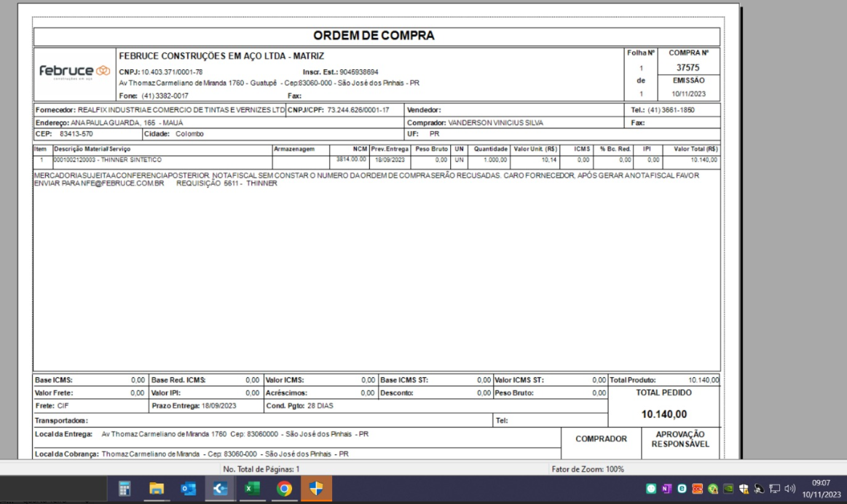Click the highlighted shield taskbar icon

click(316, 489)
